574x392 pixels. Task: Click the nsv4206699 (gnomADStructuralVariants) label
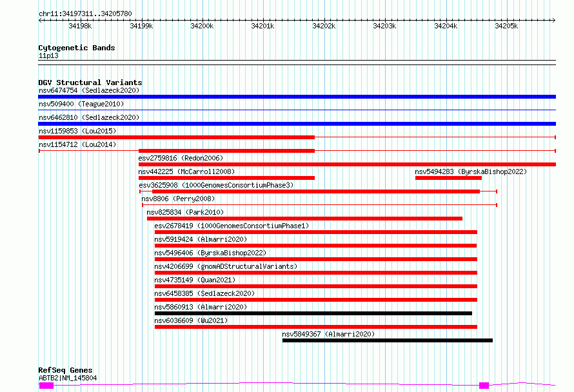pos(226,266)
